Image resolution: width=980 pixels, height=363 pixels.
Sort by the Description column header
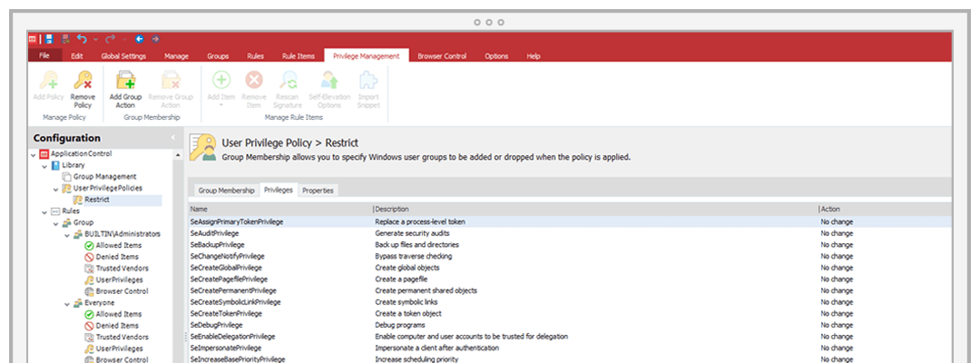coord(595,210)
